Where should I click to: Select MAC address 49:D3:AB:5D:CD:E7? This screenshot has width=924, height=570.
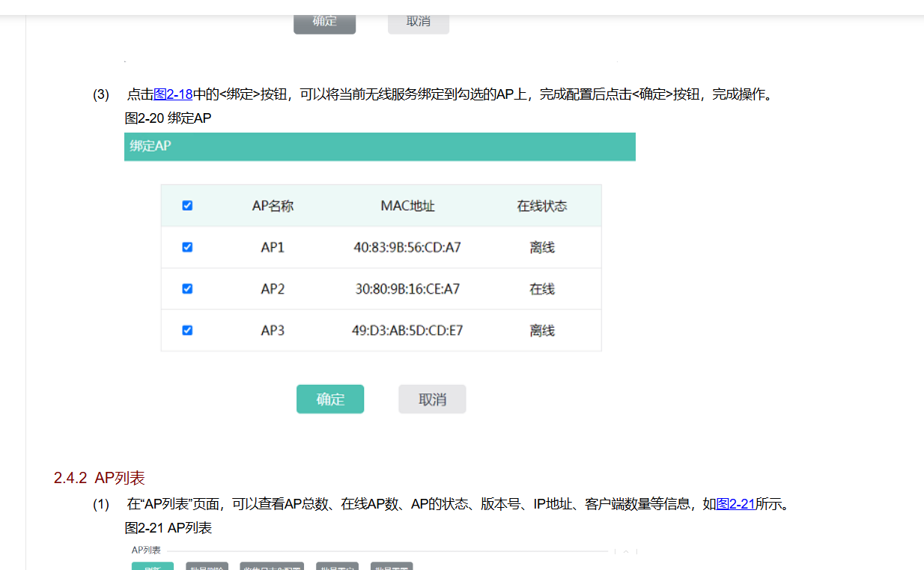pos(407,330)
